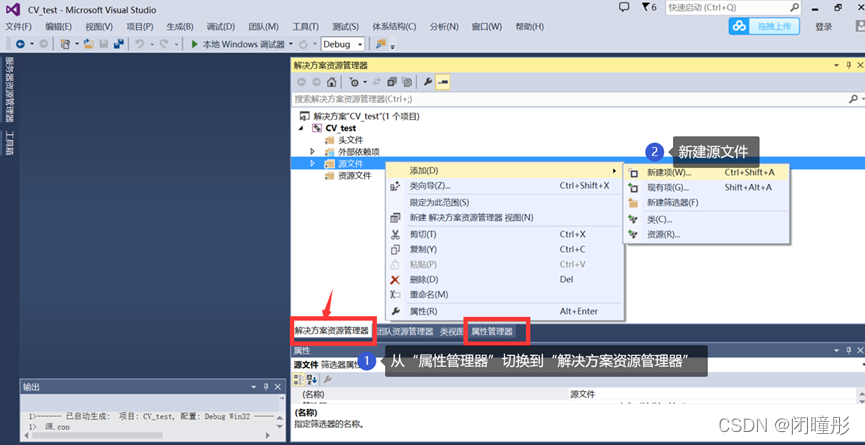
Task: Open the 文件(F) menu
Action: point(19,26)
